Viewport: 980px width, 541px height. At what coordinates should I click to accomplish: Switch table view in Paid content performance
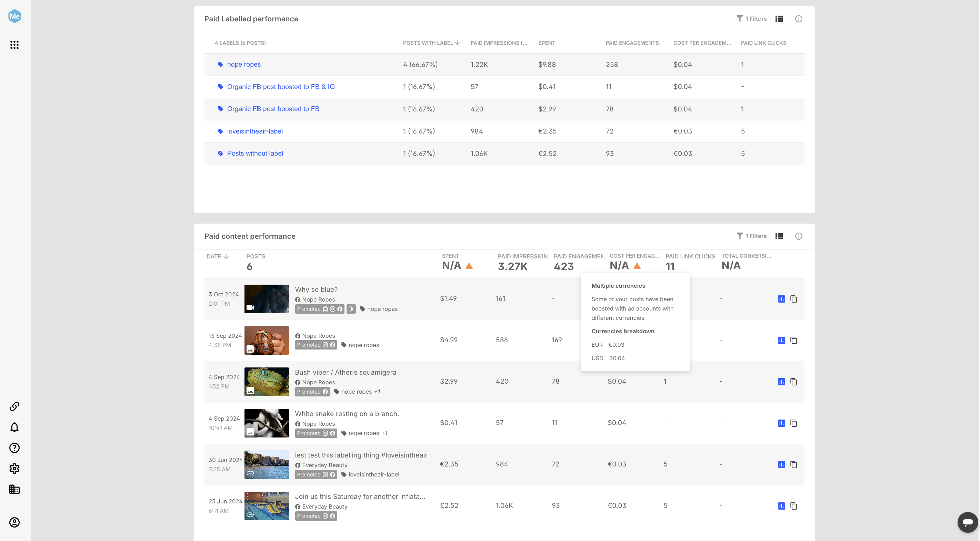pyautogui.click(x=779, y=236)
